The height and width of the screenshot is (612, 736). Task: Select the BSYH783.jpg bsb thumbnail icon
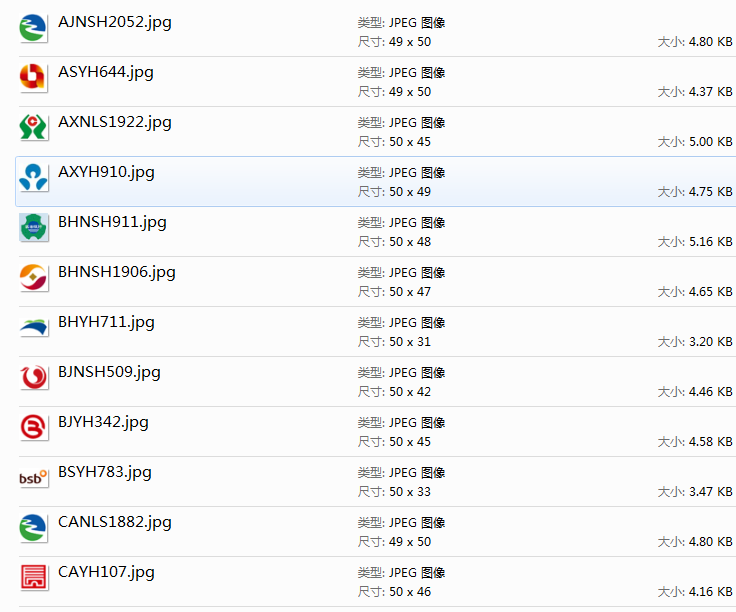[33, 478]
